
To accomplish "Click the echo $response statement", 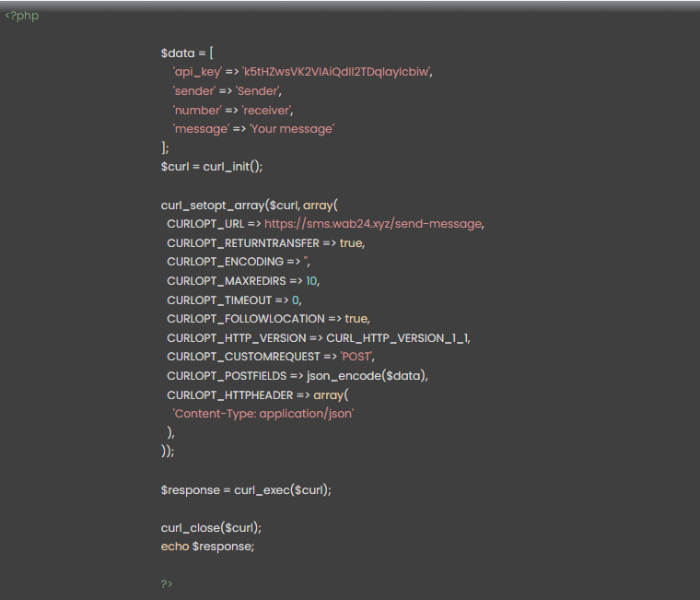I will [x=207, y=546].
